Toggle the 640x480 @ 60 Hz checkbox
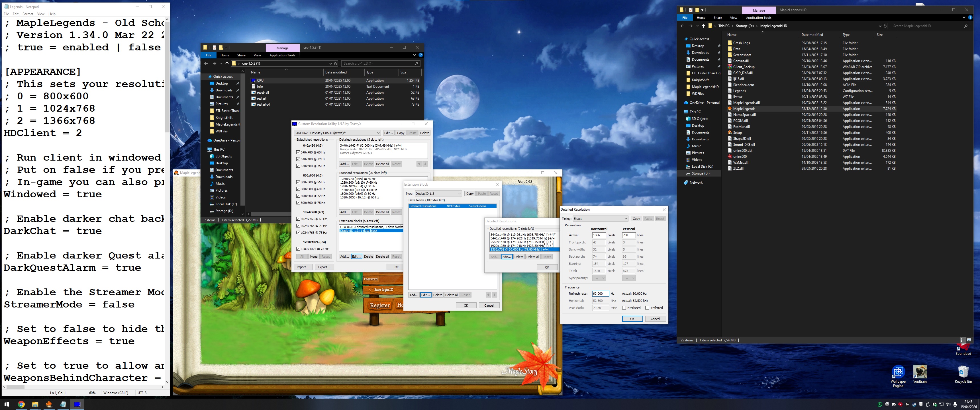Viewport: 980px width, 410px height. (x=298, y=152)
